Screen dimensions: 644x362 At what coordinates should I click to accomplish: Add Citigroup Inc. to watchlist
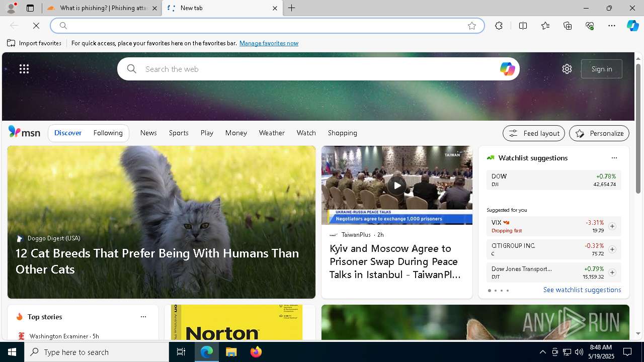click(612, 249)
